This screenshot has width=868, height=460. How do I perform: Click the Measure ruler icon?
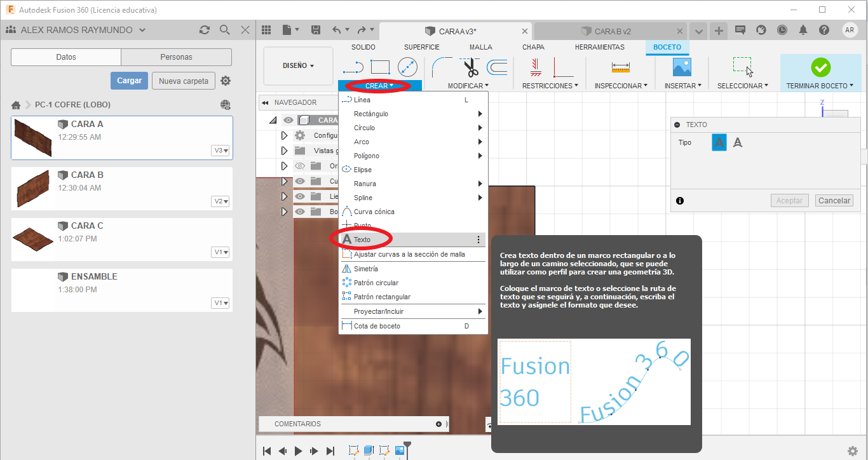click(x=621, y=67)
